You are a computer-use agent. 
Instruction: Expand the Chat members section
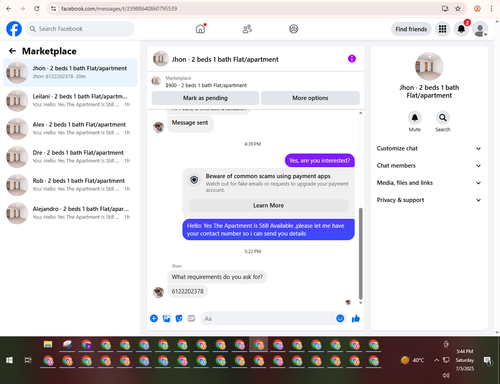coord(429,166)
